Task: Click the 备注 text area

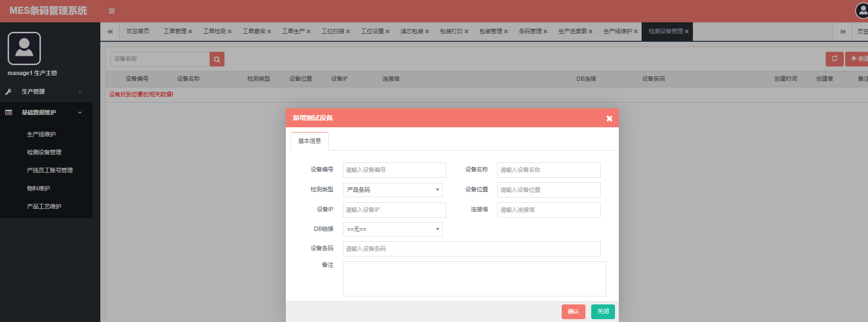Action: 474,279
